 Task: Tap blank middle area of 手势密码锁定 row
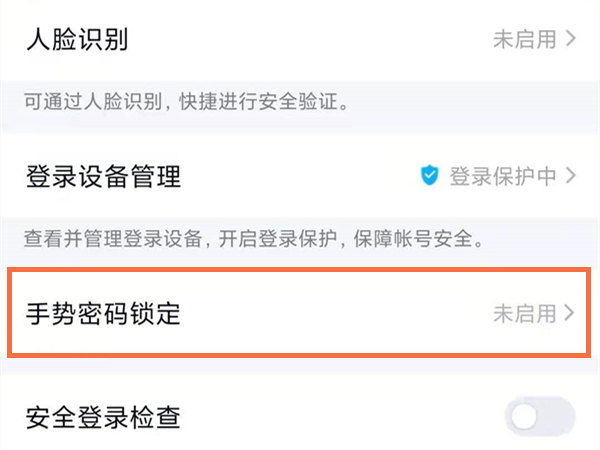pos(330,313)
